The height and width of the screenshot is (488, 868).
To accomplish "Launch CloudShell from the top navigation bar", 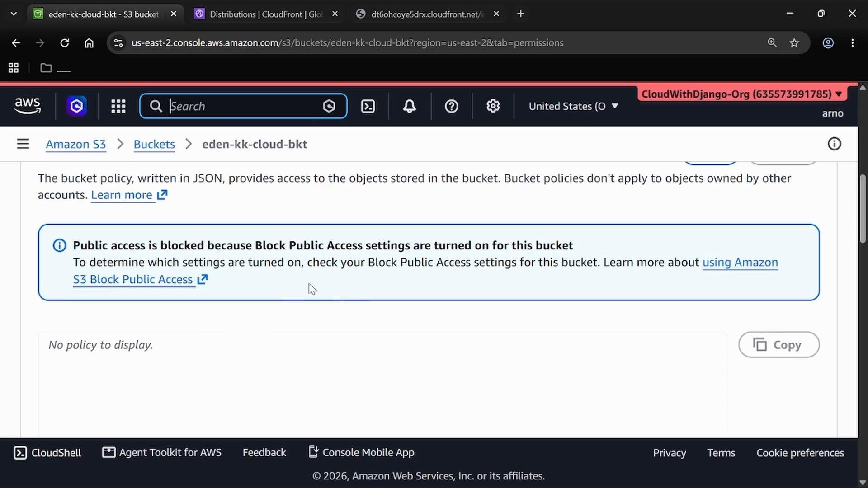I will tap(368, 106).
